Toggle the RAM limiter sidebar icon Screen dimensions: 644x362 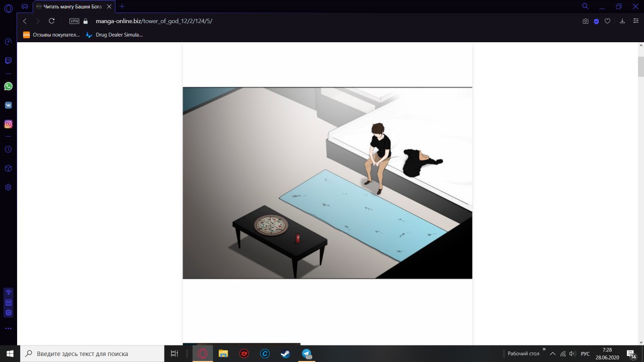coord(8,302)
